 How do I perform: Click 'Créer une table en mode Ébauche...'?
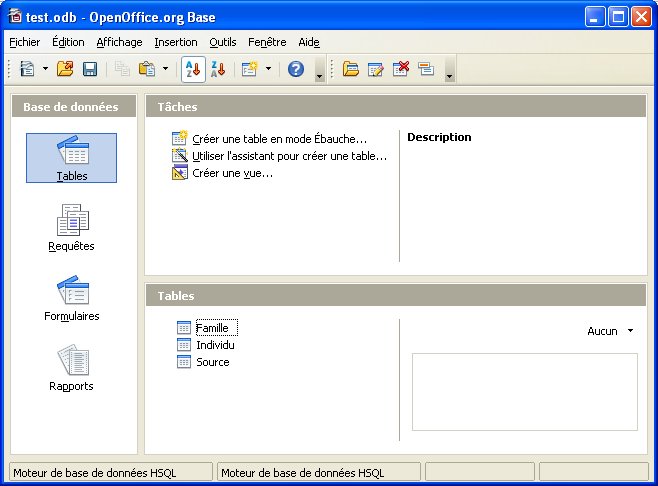click(x=279, y=139)
